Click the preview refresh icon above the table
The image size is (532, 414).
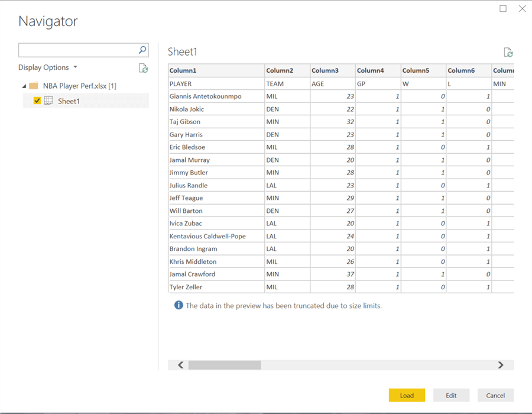click(x=508, y=53)
